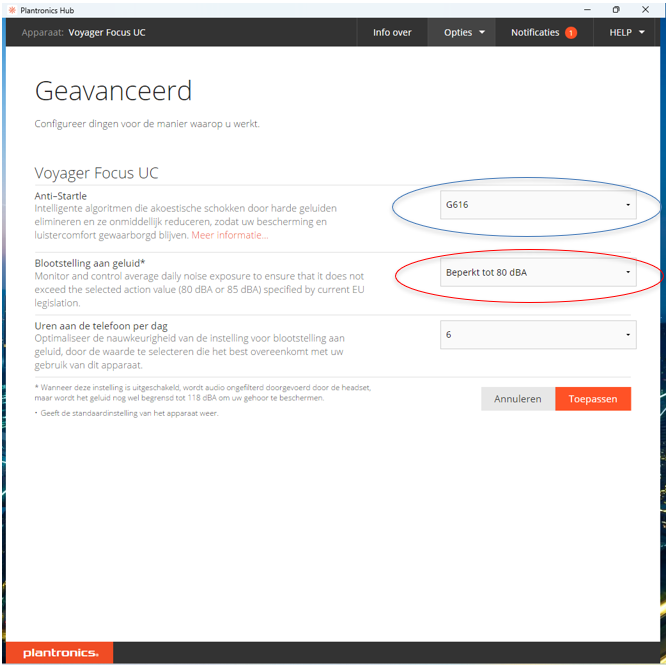Expand the Blootstelling aan geluid dropdown
The height and width of the screenshot is (665, 669).
click(x=538, y=272)
